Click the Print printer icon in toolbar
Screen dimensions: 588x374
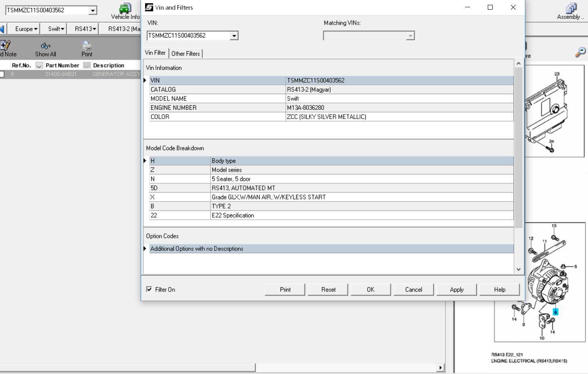tap(87, 46)
